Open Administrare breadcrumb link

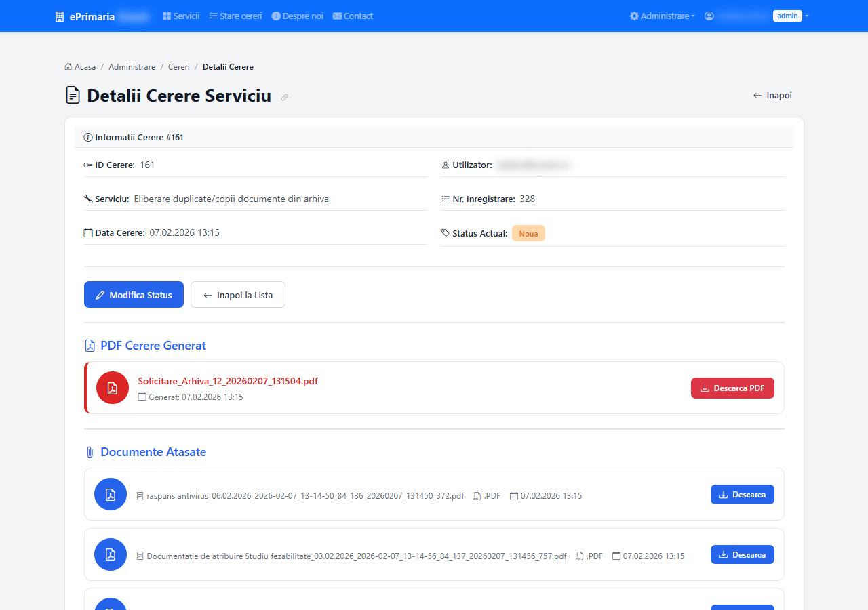click(x=132, y=67)
